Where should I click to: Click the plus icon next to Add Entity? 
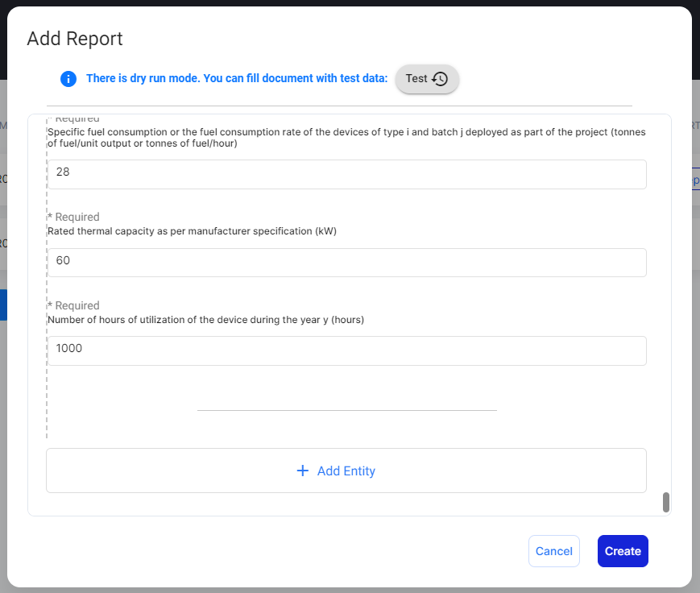[x=303, y=471]
